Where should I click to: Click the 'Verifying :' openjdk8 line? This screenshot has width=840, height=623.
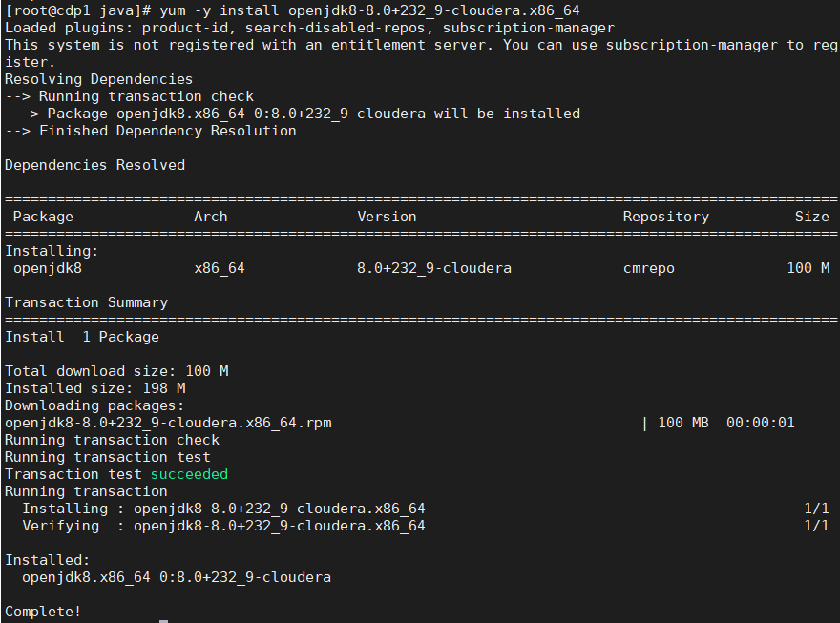pos(223,525)
